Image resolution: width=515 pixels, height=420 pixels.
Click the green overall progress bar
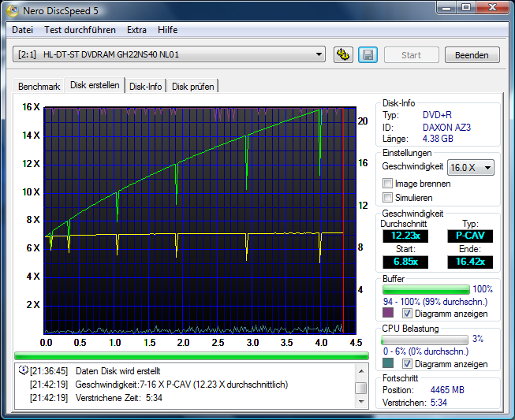click(192, 355)
